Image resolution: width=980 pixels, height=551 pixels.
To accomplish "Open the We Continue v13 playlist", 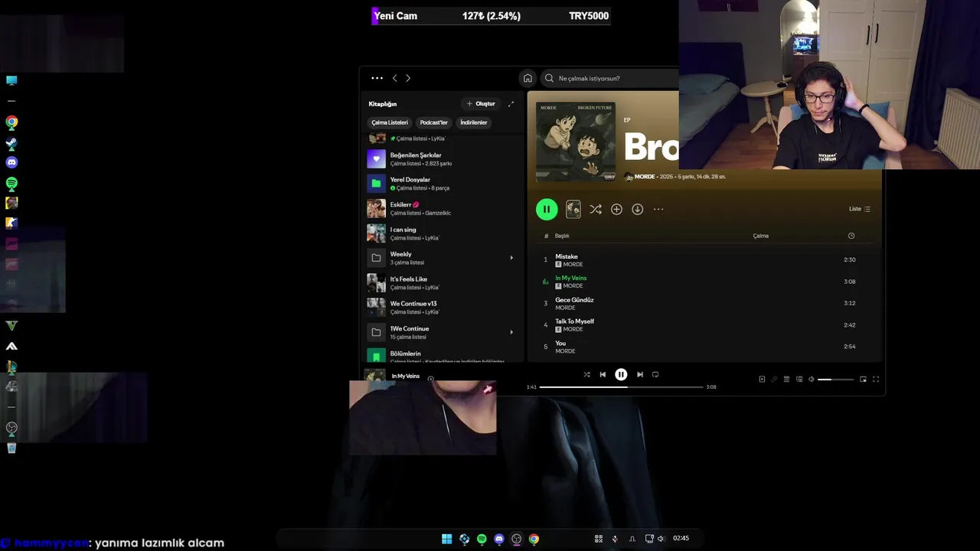I will pos(442,308).
